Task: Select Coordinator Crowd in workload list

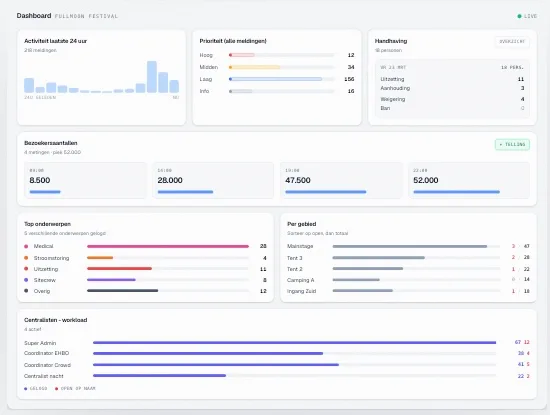Action: point(47,365)
